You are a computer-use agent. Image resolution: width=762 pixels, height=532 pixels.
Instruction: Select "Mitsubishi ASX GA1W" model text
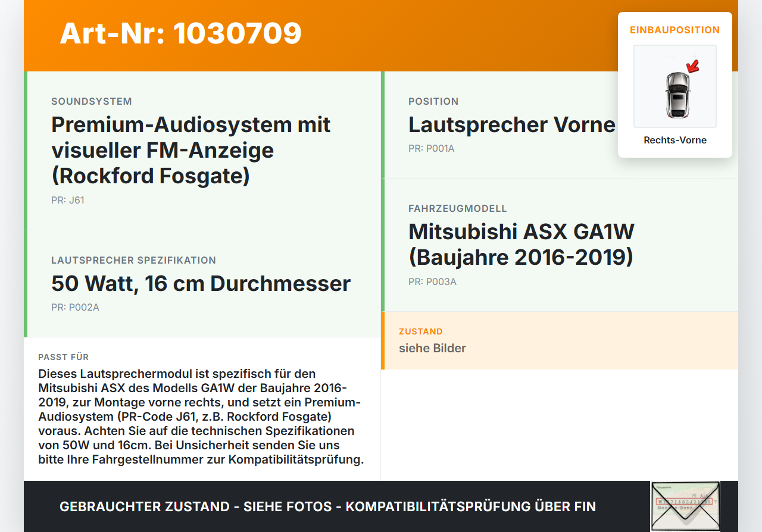(521, 244)
